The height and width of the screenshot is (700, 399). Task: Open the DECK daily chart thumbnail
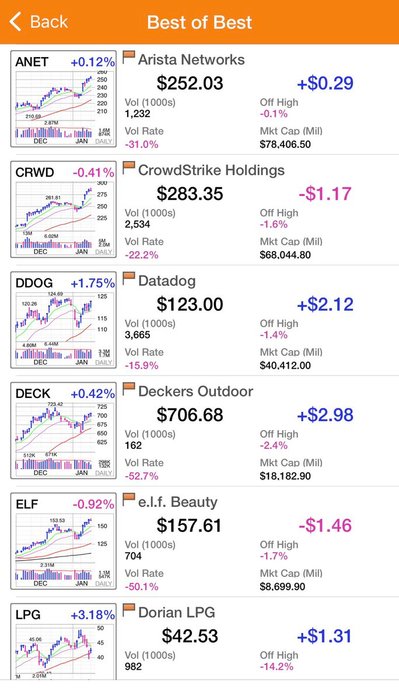coord(63,431)
